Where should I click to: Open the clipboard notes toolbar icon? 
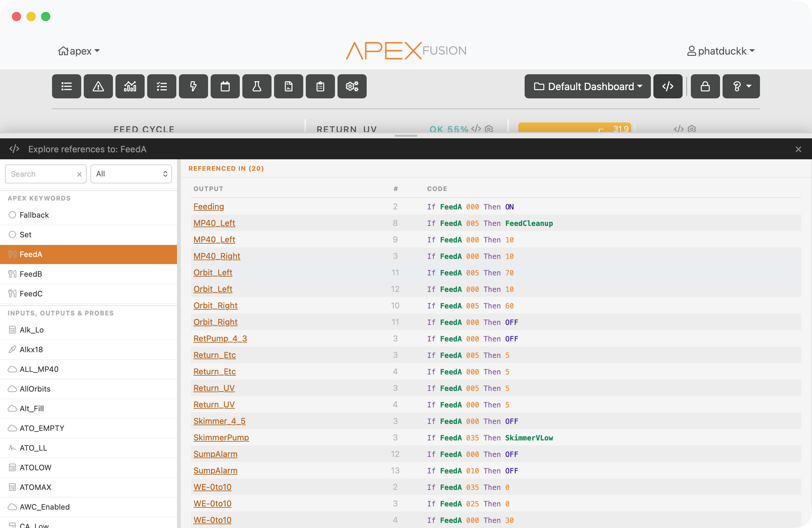pyautogui.click(x=320, y=86)
